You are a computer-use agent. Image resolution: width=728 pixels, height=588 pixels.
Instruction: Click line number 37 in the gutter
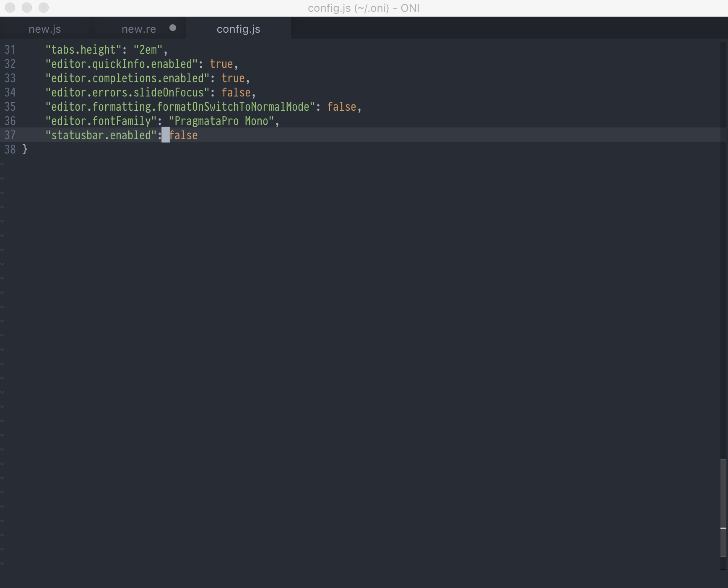(x=10, y=135)
